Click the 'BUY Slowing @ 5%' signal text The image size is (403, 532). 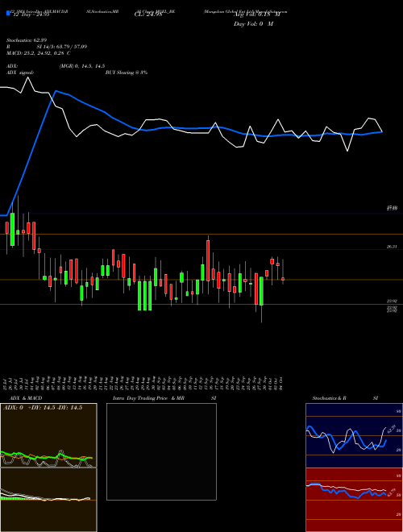[127, 73]
